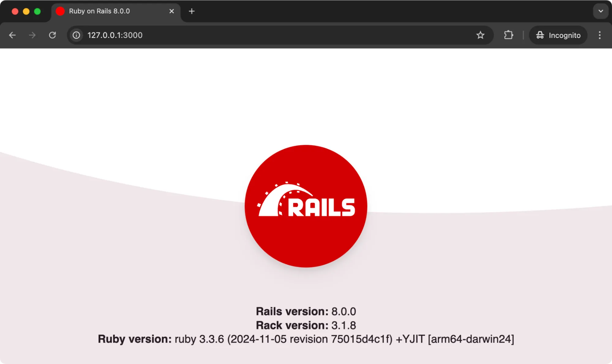Select the Rails version text
This screenshot has height=364, width=612.
[x=306, y=311]
